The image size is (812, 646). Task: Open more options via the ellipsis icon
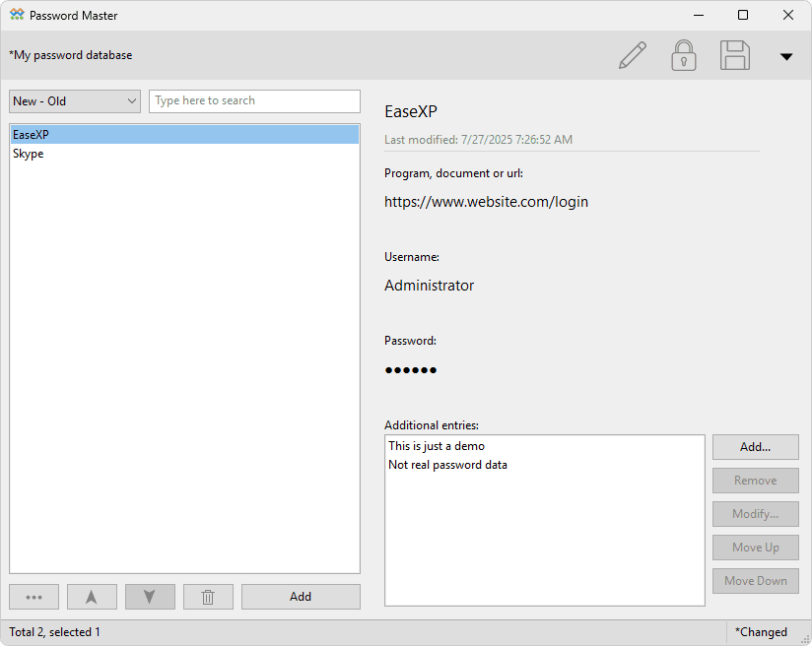[x=34, y=596]
